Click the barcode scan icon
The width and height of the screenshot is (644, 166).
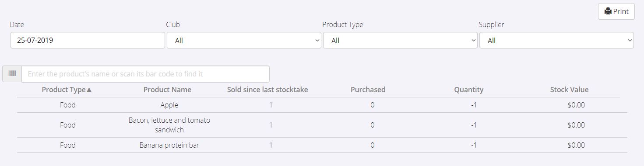tap(12, 74)
